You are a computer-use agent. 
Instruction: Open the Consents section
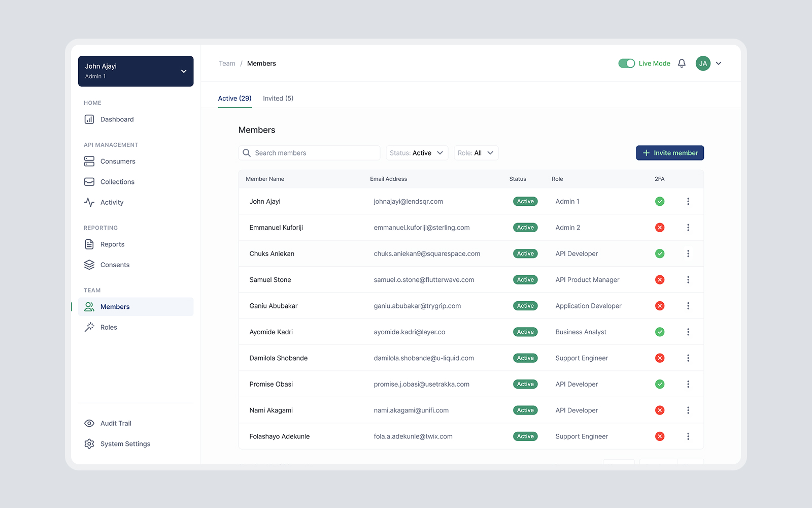[115, 264]
